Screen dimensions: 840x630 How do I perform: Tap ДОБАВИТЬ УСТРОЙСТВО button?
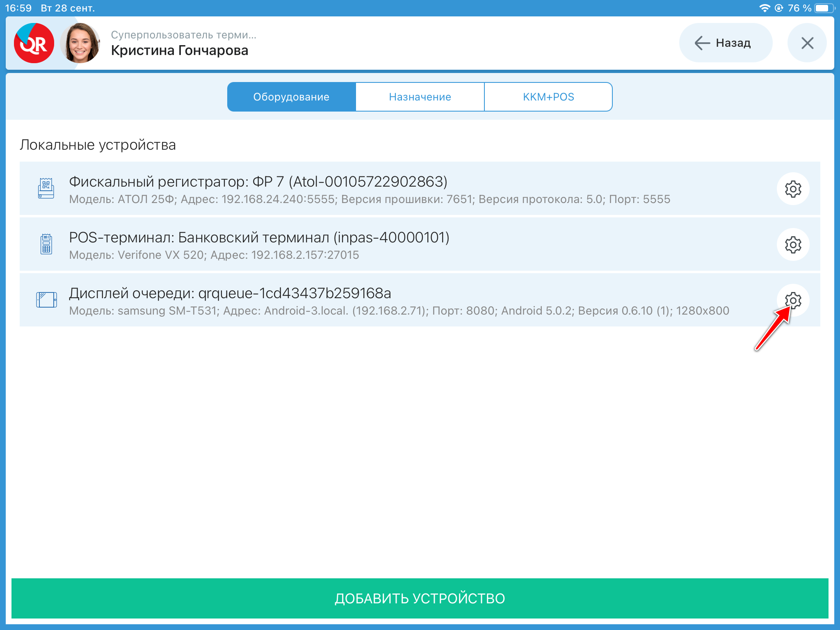420,598
